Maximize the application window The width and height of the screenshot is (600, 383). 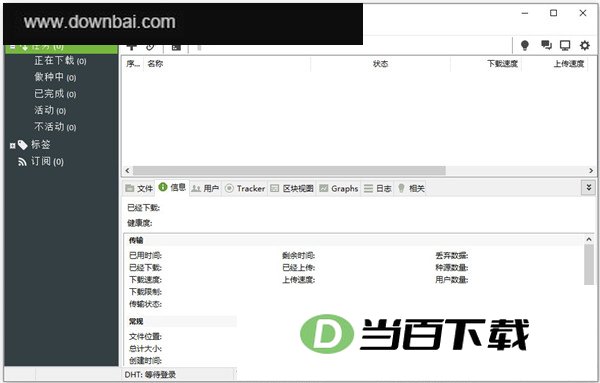pos(553,13)
